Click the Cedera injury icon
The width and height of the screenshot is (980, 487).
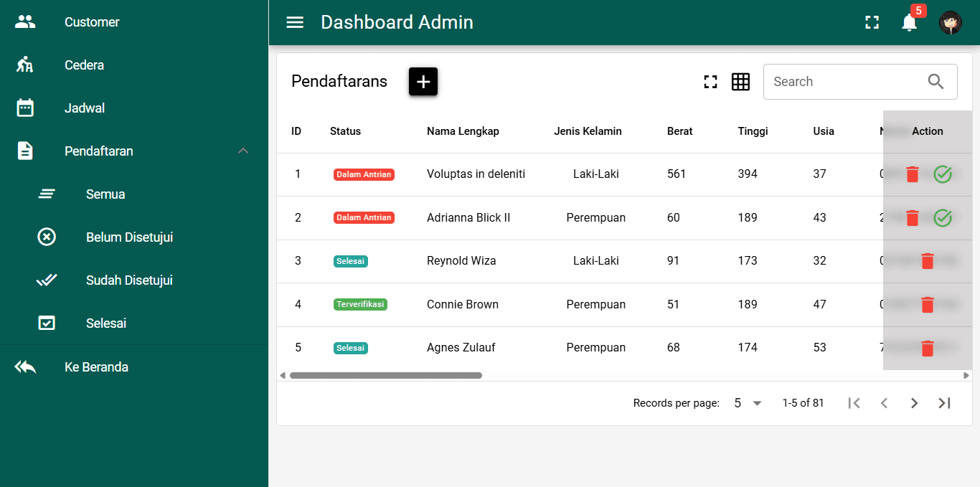25,65
